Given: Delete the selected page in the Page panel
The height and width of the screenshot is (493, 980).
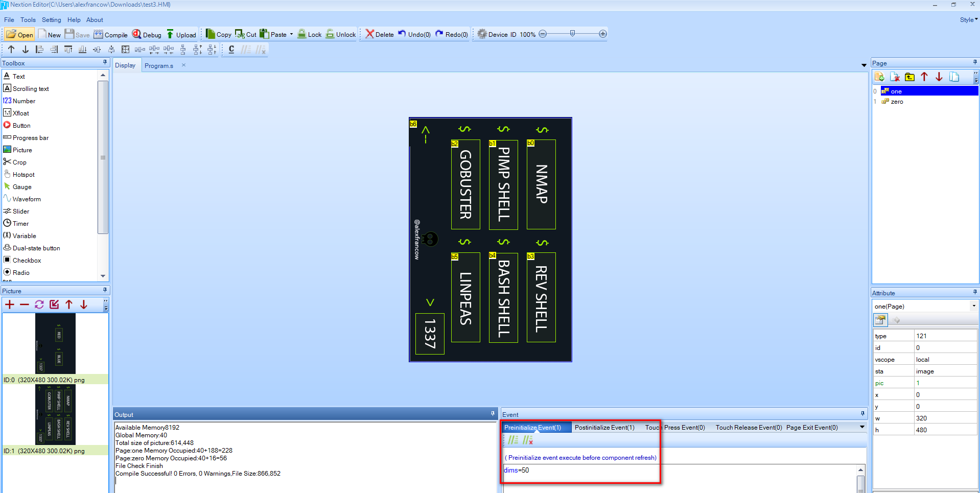Looking at the screenshot, I should point(895,77).
